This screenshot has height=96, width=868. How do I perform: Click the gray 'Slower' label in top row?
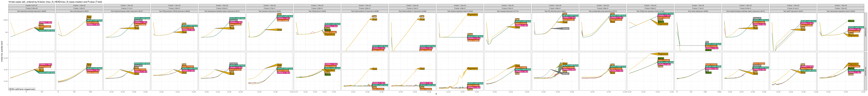[566, 29]
